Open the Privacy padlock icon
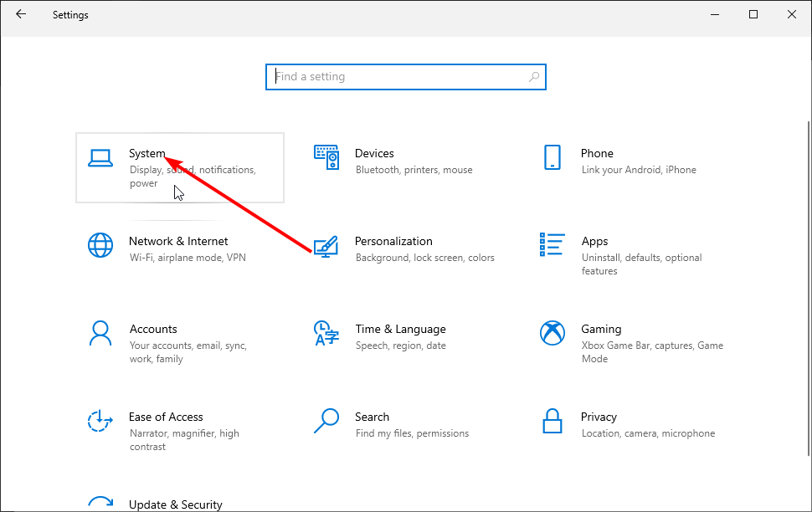The image size is (812, 512). coord(552,421)
